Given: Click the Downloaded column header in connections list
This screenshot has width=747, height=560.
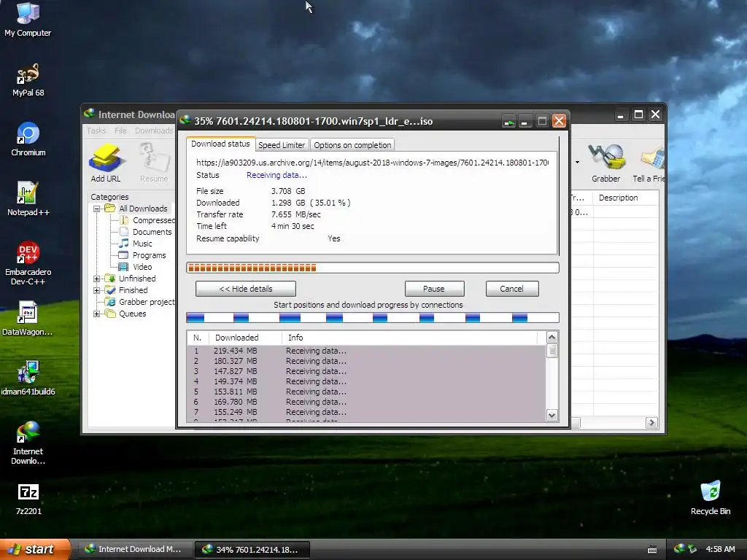Looking at the screenshot, I should pyautogui.click(x=245, y=338).
